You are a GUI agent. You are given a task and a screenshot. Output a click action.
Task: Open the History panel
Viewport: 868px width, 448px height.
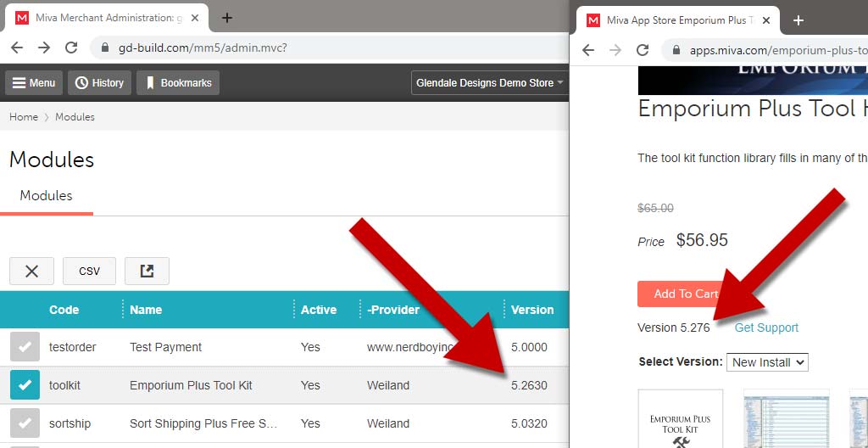tap(100, 82)
